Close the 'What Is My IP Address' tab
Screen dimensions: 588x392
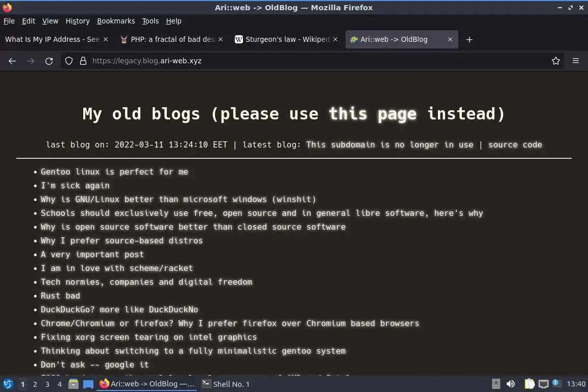106,39
